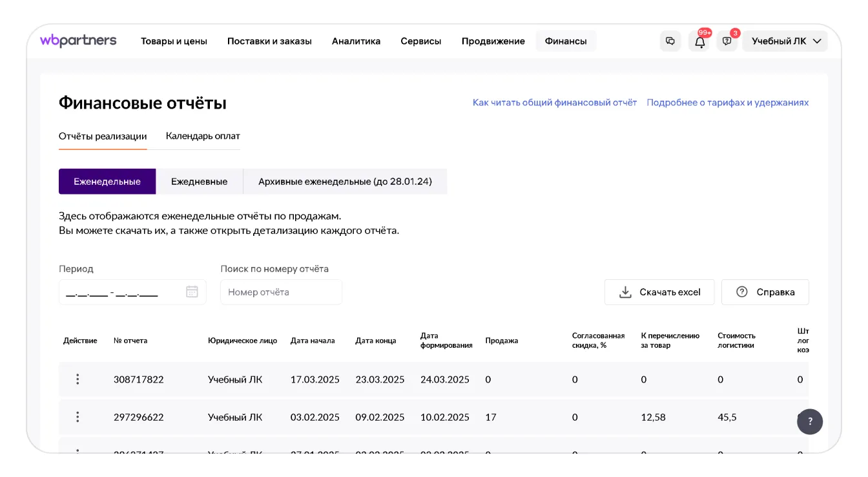This screenshot has width=868, height=477.
Task: Switch to the Отчёты реализации tab
Action: 103,136
